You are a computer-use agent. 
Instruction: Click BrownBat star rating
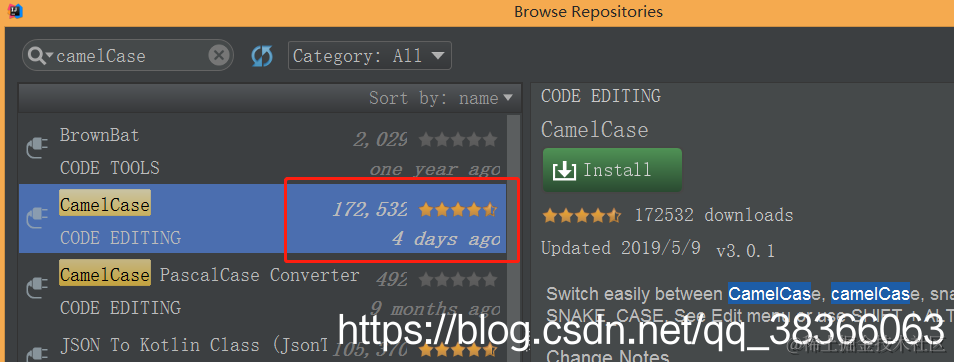tap(458, 140)
